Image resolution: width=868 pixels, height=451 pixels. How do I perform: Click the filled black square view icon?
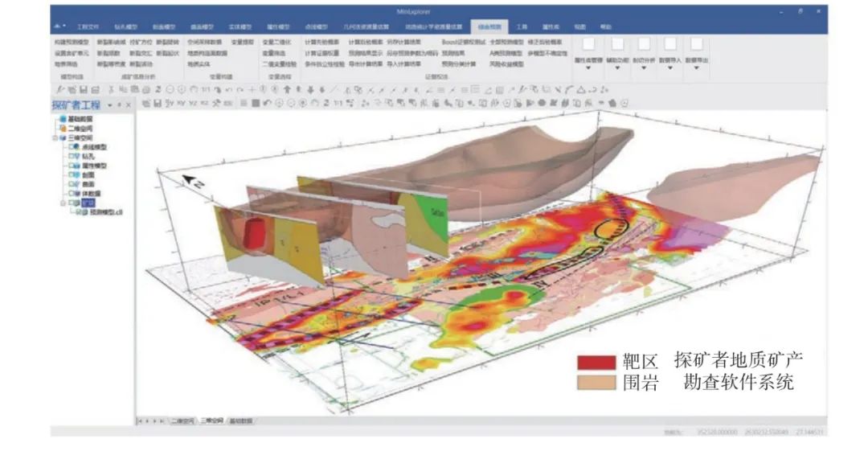[256, 103]
